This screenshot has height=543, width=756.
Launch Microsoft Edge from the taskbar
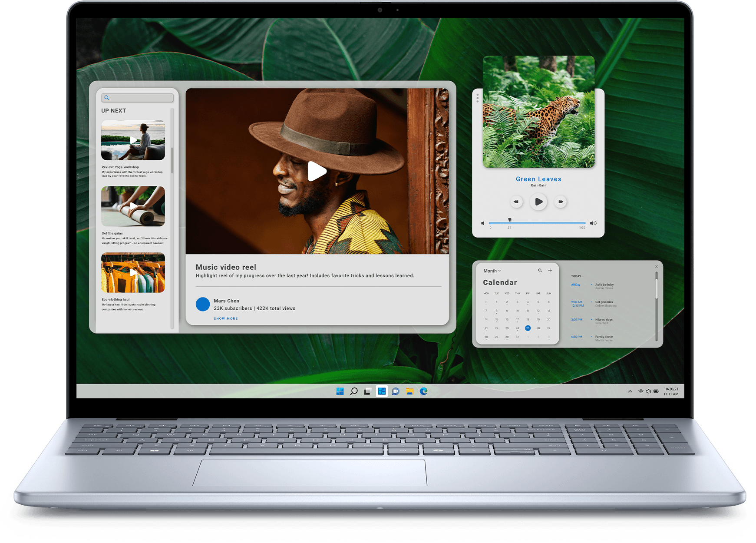tap(424, 391)
